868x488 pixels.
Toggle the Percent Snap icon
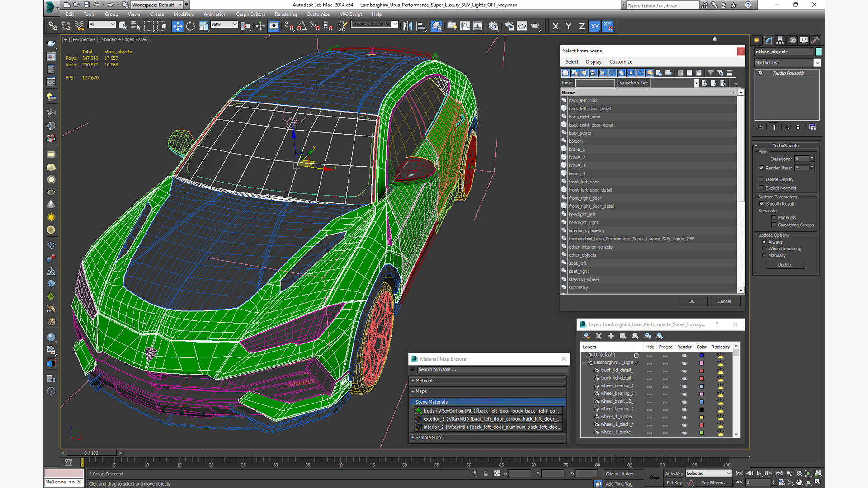pos(315,26)
